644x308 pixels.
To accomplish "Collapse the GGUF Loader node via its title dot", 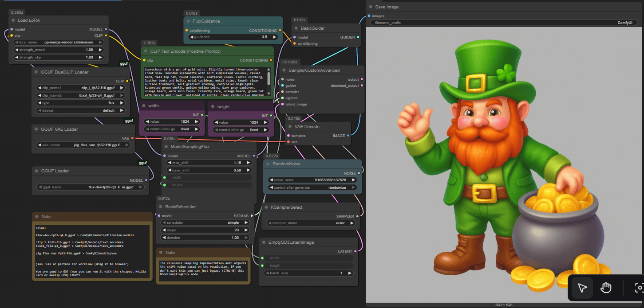I will [x=36, y=171].
